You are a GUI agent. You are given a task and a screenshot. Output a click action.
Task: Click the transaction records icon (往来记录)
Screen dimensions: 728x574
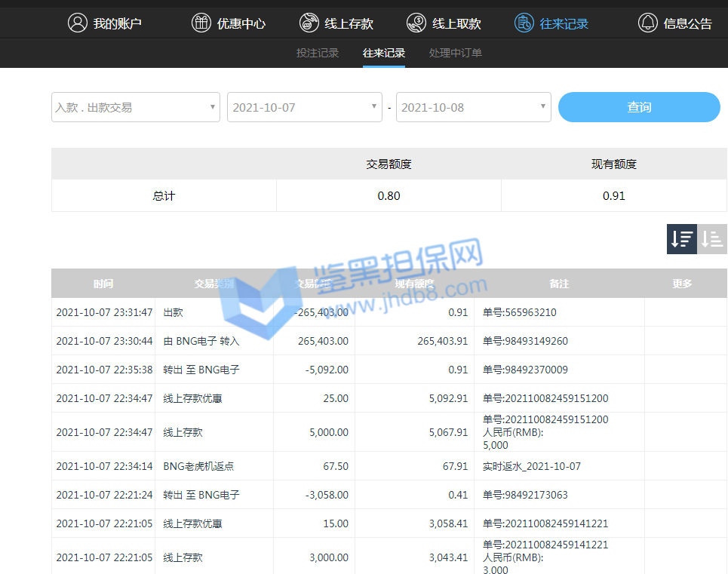pos(524,23)
